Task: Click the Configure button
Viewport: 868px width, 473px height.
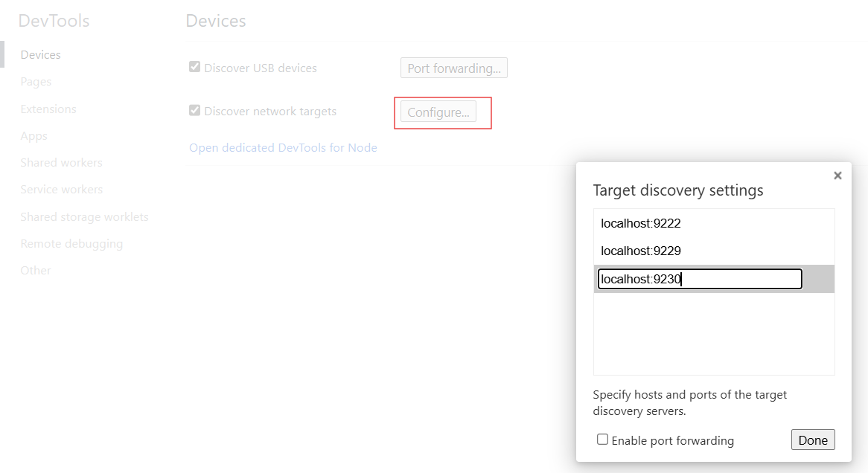Action: (438, 112)
